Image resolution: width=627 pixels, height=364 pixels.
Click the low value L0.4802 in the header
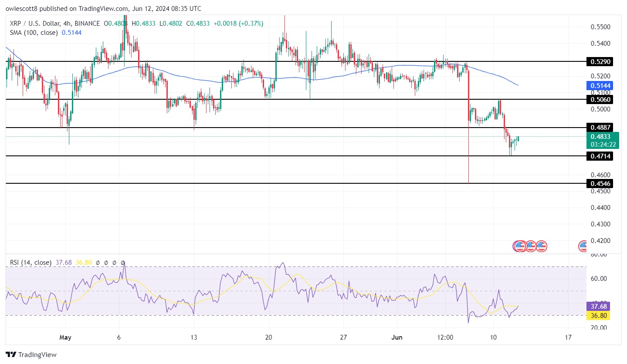point(172,24)
